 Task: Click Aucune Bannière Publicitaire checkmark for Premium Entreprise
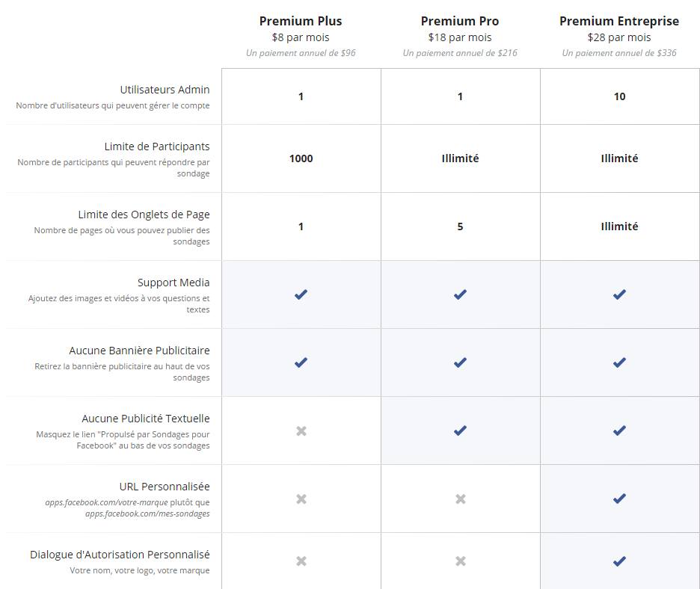pyautogui.click(x=619, y=363)
